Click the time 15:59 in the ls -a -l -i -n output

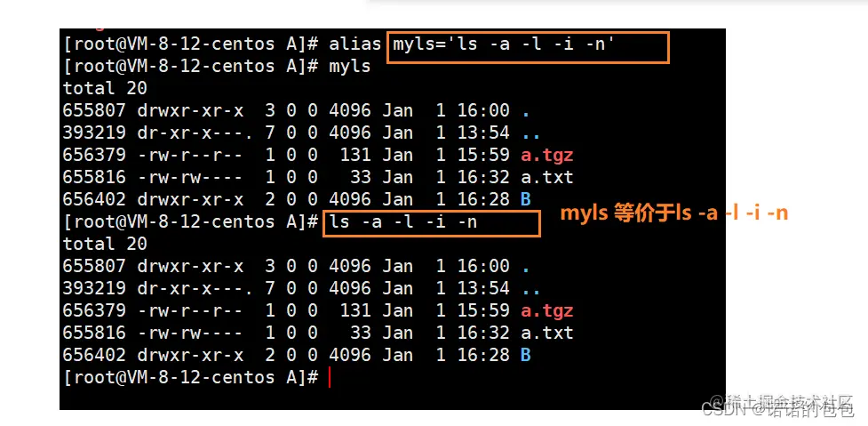pos(483,310)
